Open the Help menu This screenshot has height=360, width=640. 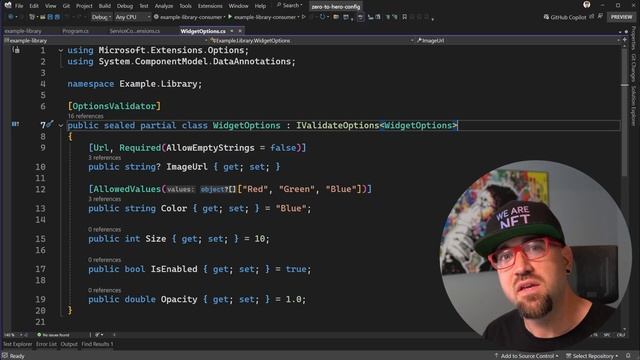260,6
